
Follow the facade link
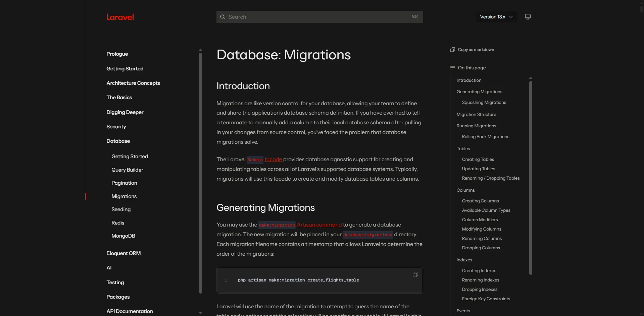point(273,160)
